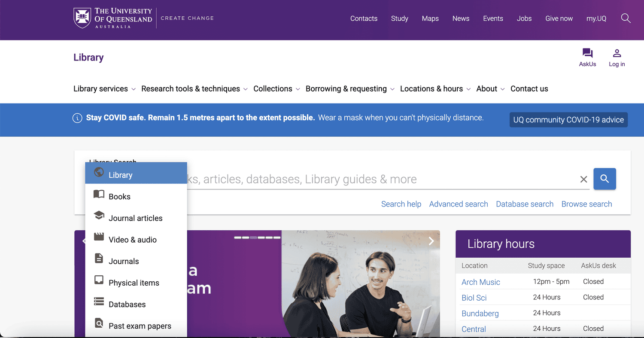Expand the Collections menu
Image resolution: width=644 pixels, height=338 pixels.
(x=276, y=89)
